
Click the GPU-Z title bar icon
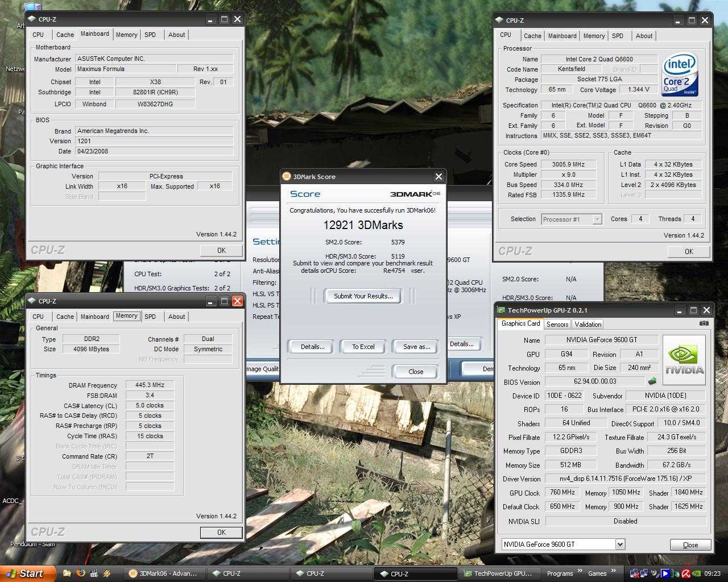coord(501,310)
